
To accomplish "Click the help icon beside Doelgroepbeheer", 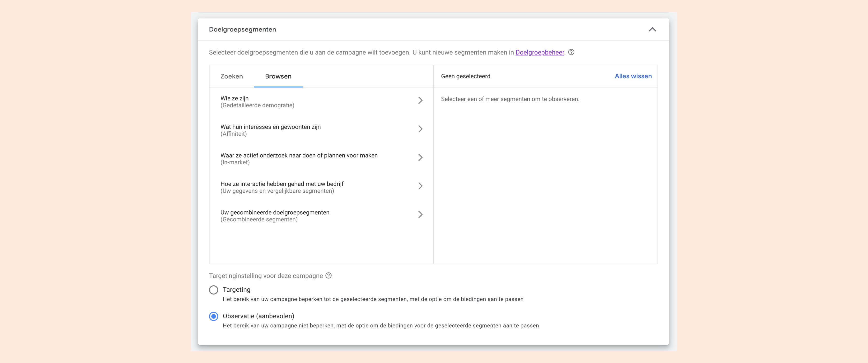I will click(x=571, y=52).
